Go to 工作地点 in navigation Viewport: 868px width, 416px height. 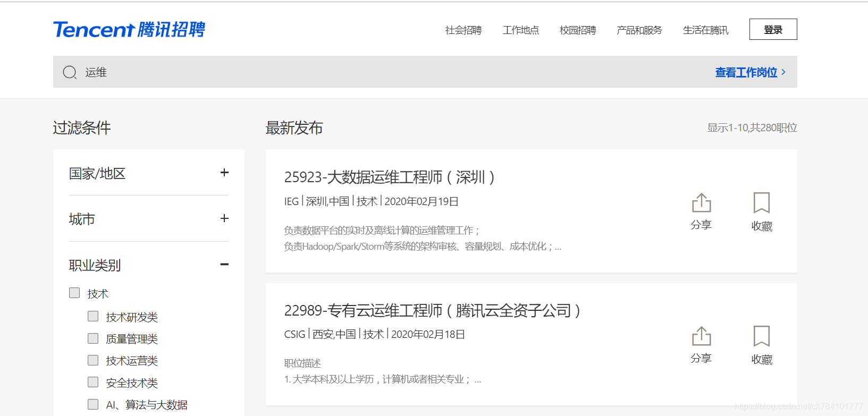(521, 30)
